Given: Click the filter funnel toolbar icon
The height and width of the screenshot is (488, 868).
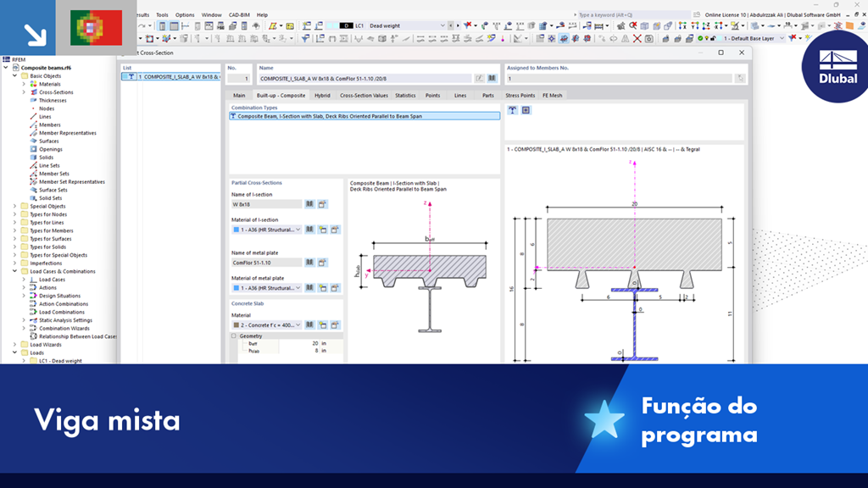Looking at the screenshot, I should 305,39.
